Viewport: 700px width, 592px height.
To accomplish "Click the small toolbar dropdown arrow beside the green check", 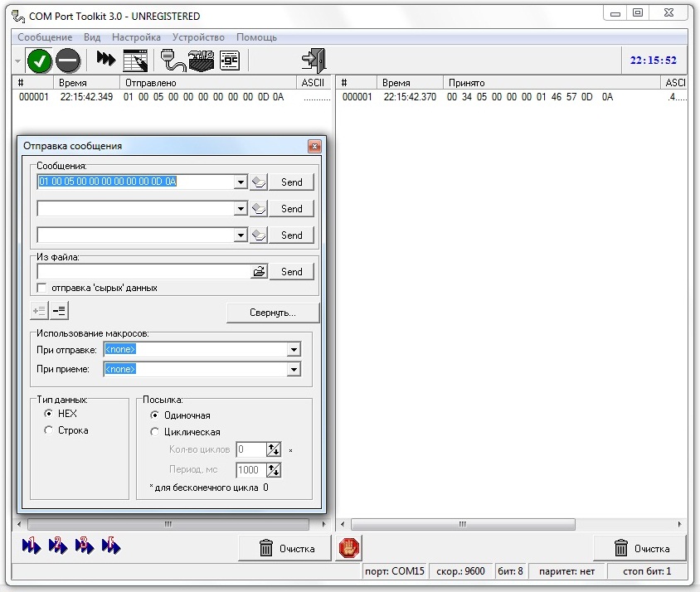I will click(x=18, y=61).
